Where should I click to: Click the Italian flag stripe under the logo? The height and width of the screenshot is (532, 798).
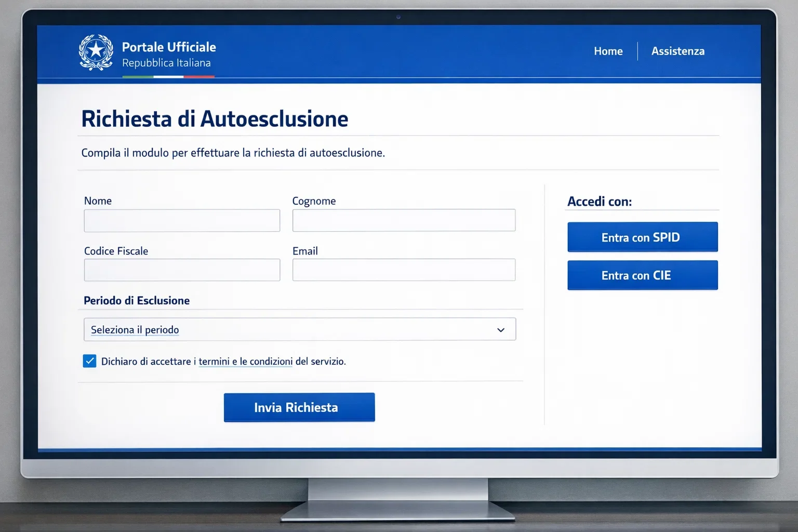pos(168,76)
